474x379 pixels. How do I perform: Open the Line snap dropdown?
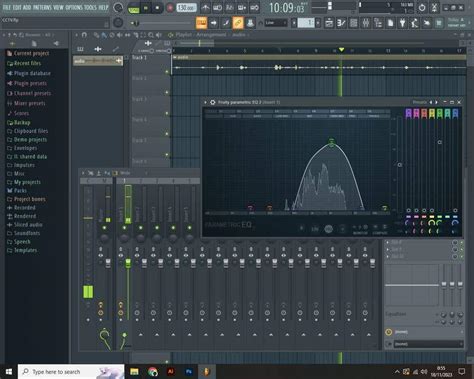pyautogui.click(x=276, y=23)
